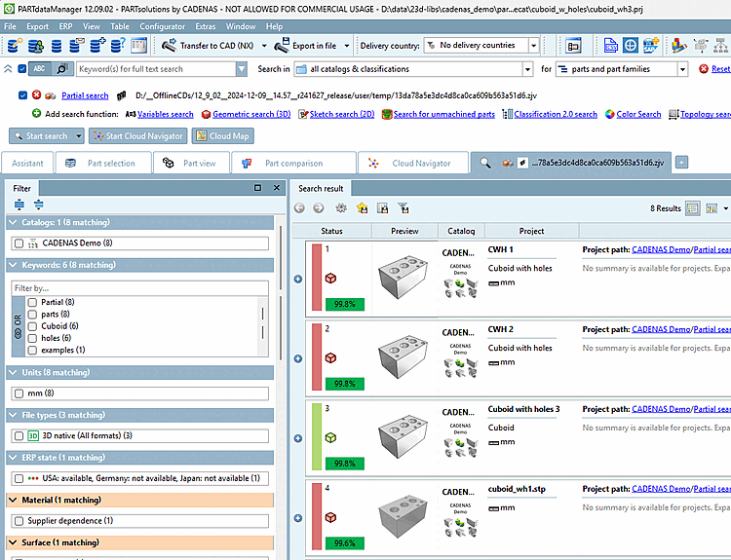Switch to Part view tab
The image size is (731, 560).
(192, 163)
